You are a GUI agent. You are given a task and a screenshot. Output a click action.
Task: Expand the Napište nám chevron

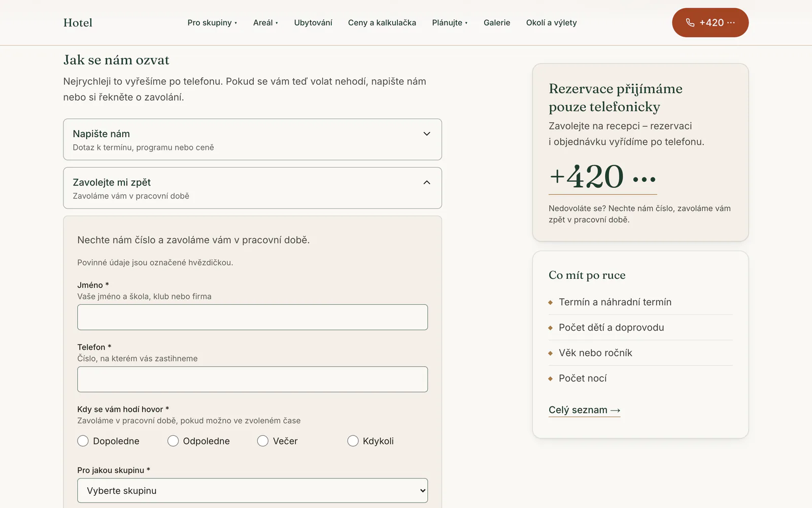pos(427,134)
